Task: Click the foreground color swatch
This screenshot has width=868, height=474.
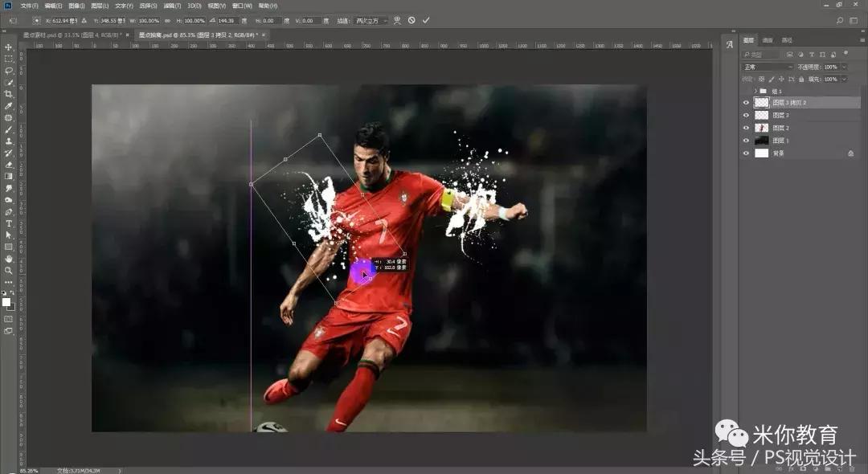Action: (x=6, y=302)
